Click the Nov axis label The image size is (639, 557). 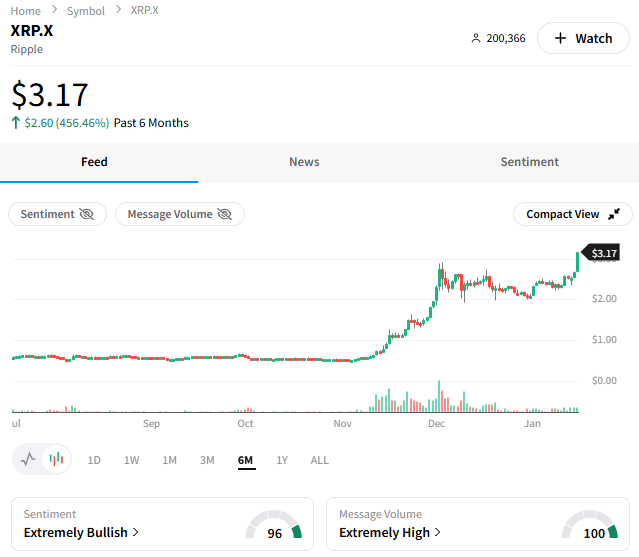tap(342, 423)
